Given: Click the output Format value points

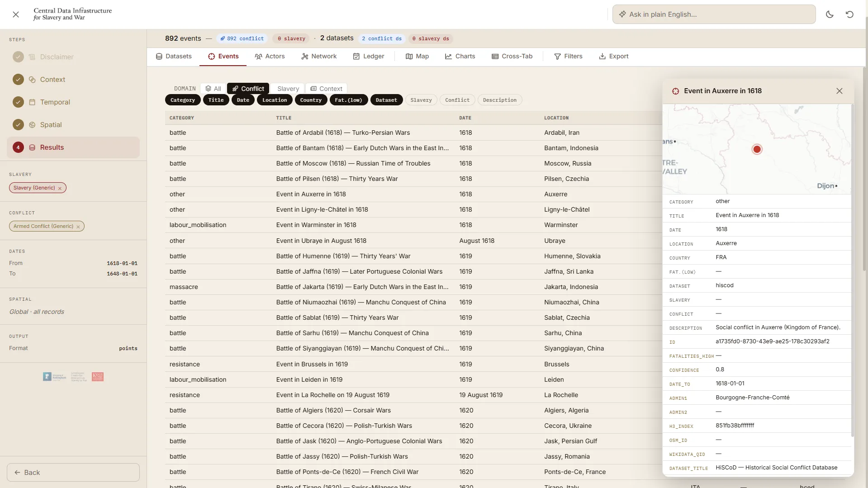Looking at the screenshot, I should (x=128, y=348).
